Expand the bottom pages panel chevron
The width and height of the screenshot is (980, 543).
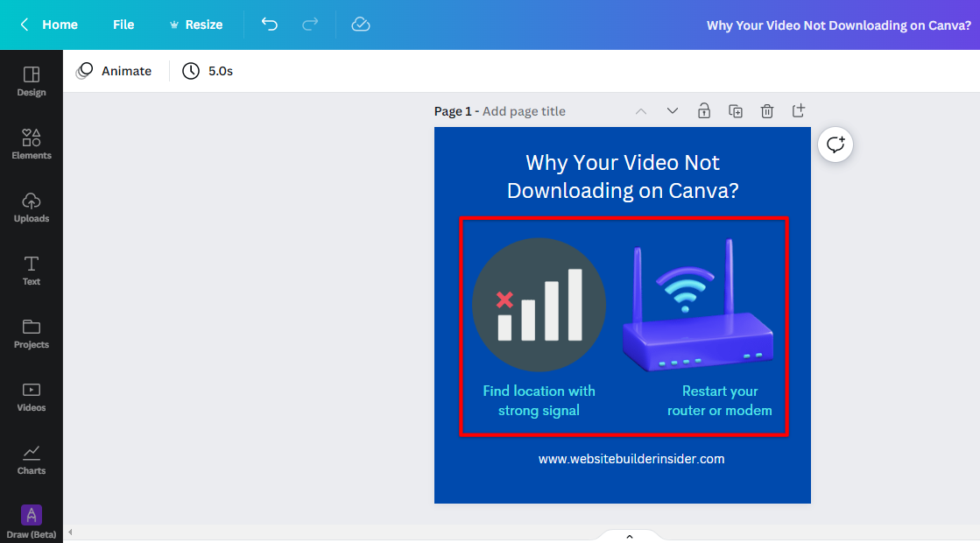629,536
